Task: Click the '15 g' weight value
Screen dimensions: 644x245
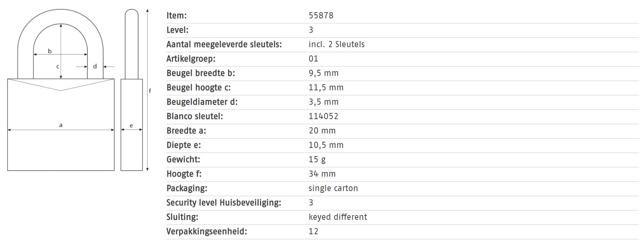Action: (x=317, y=159)
